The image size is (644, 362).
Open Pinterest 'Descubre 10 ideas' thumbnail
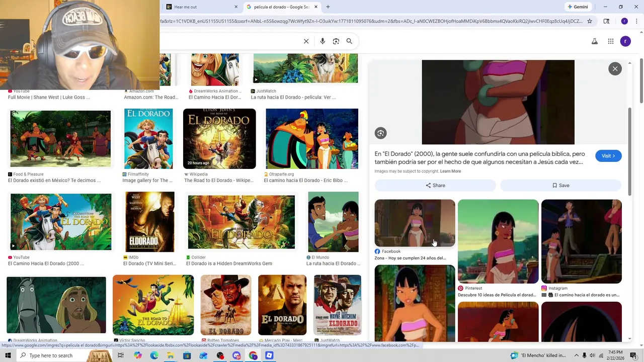pos(498,241)
